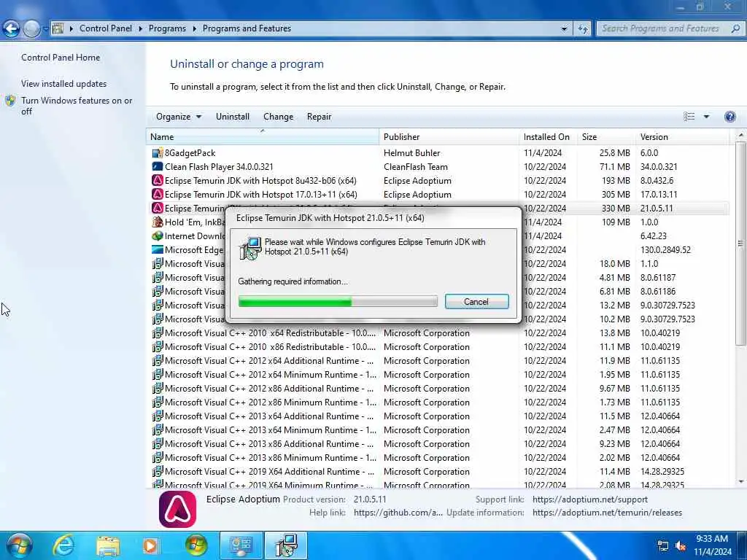Sort by the Size column header
This screenshot has height=560, width=747.
tap(606, 136)
